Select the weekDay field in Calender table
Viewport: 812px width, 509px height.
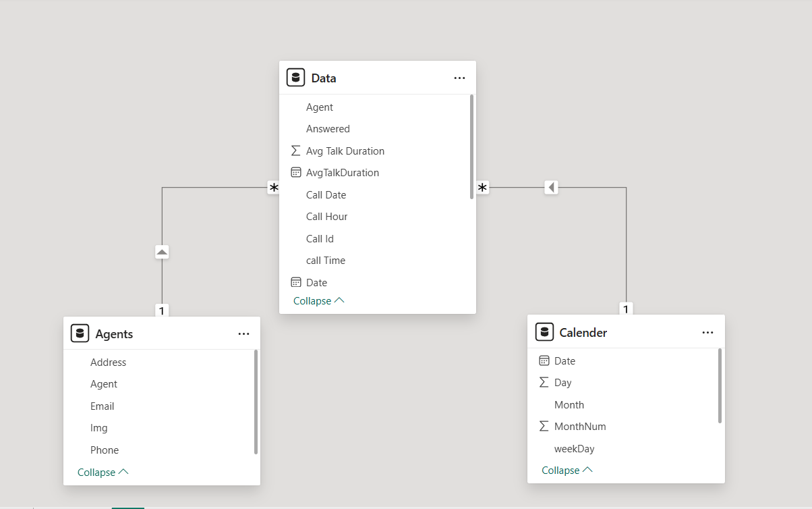(574, 449)
